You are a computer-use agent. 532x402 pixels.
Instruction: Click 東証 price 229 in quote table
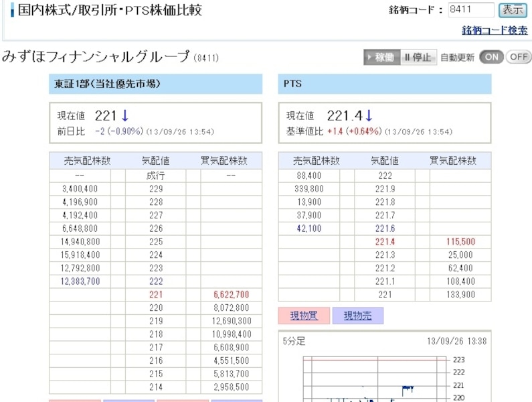pyautogui.click(x=156, y=189)
